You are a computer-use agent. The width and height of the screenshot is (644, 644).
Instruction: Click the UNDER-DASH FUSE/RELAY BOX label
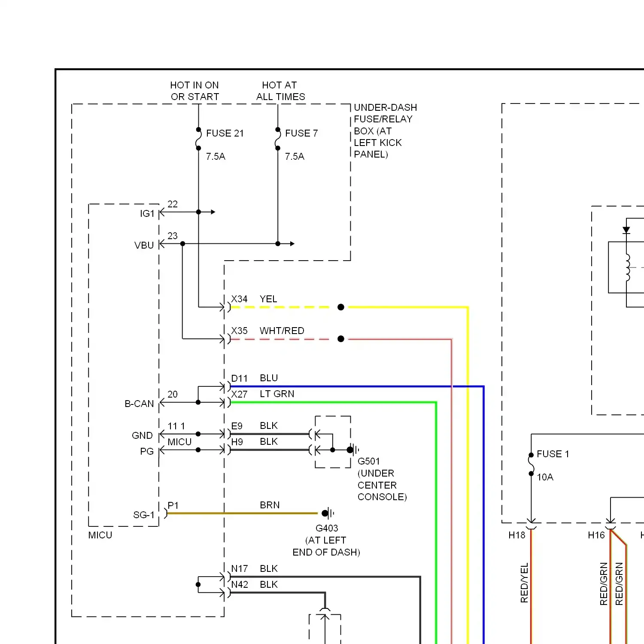385,131
